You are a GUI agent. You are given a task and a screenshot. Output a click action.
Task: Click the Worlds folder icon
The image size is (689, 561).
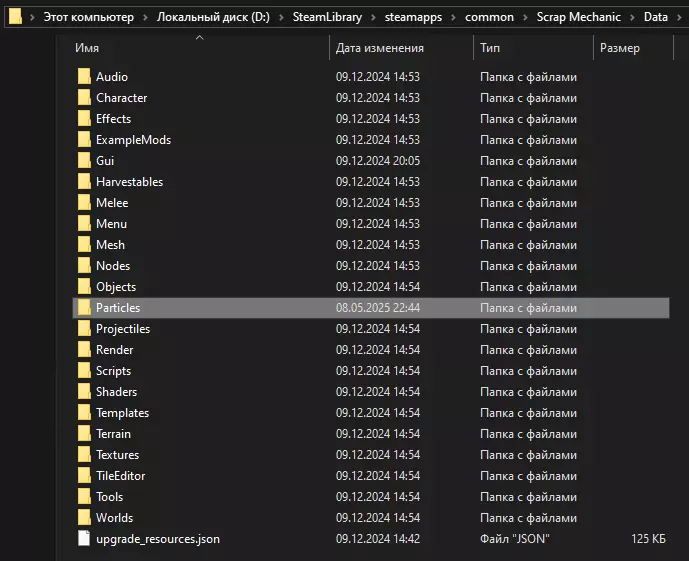pyautogui.click(x=84, y=518)
